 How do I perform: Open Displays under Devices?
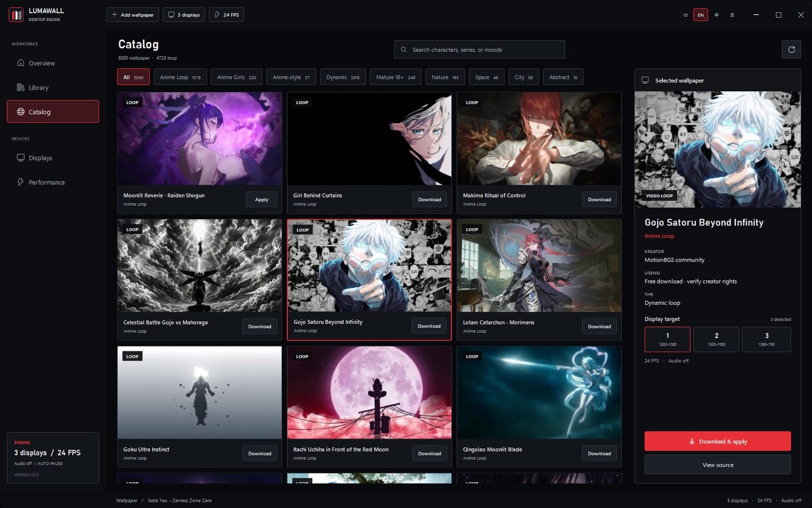[x=53, y=158]
